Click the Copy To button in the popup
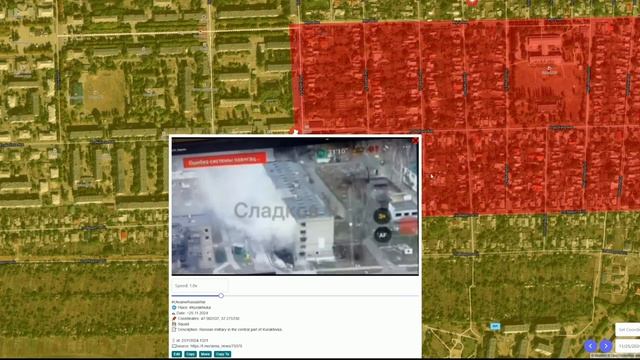This screenshot has height=360, width=640. [222, 354]
